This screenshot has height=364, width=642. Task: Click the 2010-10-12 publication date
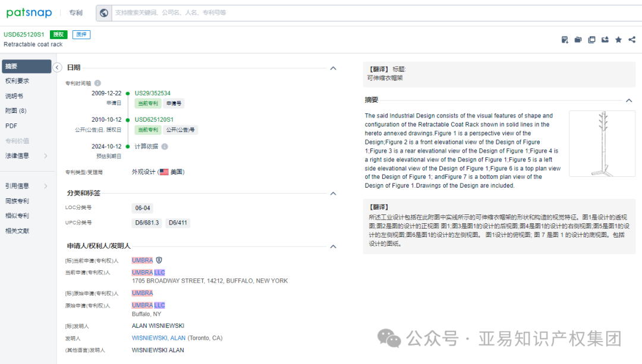(106, 119)
